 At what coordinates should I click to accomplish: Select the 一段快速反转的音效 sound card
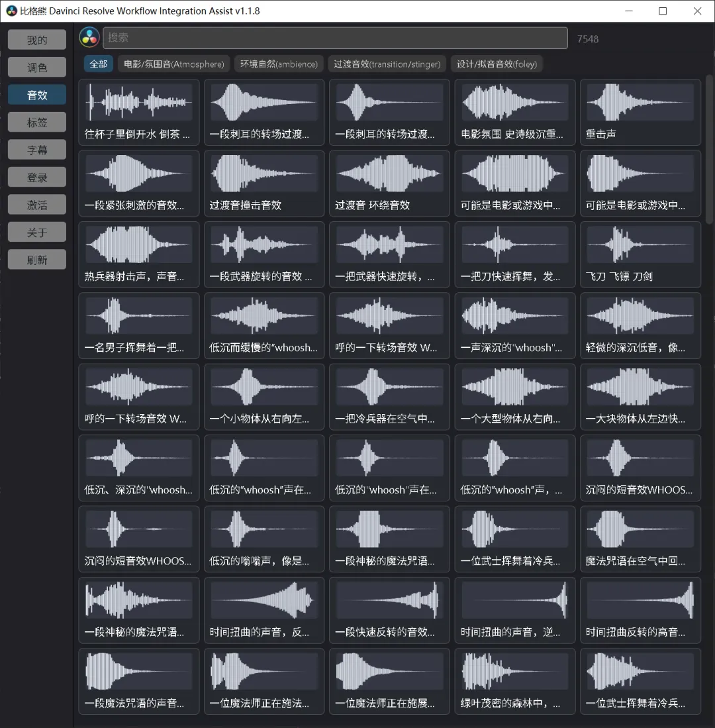coord(390,609)
